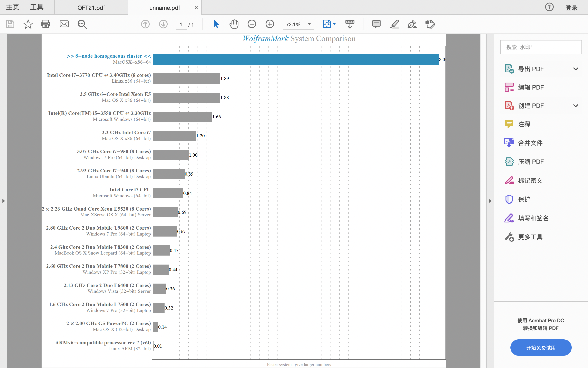
Task: Click the 开始免费试用 button
Action: (541, 348)
